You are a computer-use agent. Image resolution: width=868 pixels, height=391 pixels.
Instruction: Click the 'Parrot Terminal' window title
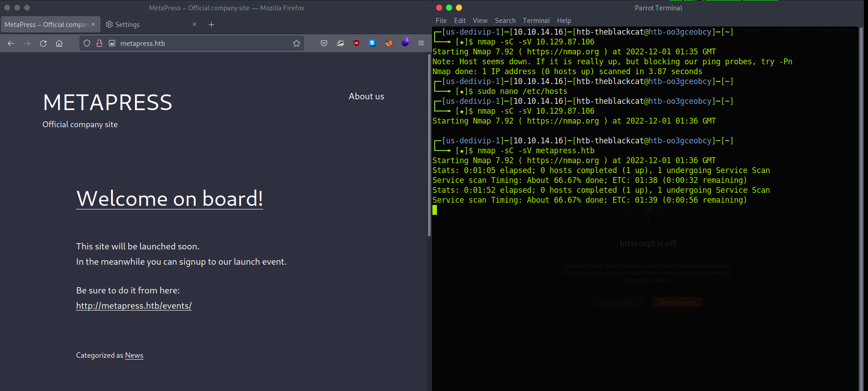(658, 8)
